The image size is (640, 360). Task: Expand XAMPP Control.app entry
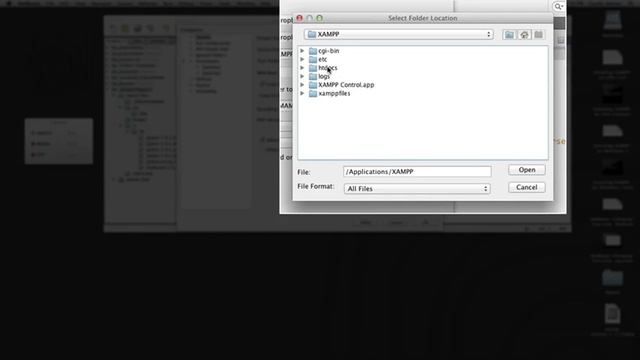(x=302, y=85)
